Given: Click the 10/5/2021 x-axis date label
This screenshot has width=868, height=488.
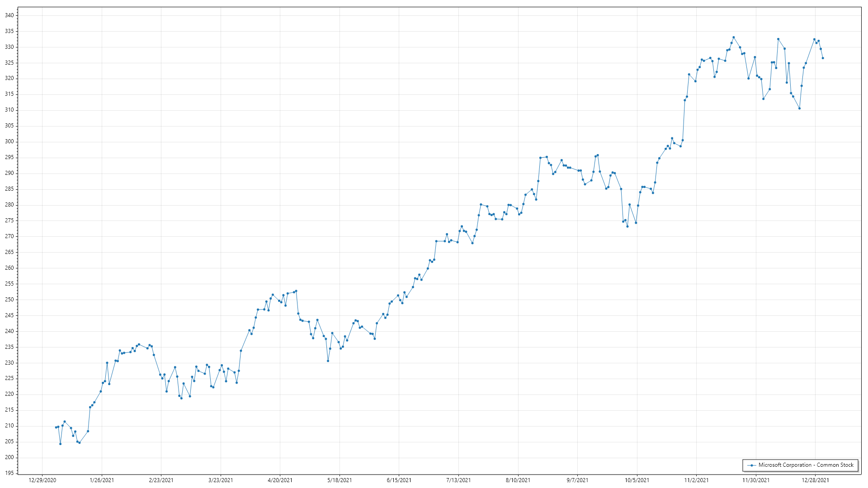Looking at the screenshot, I should click(x=637, y=480).
